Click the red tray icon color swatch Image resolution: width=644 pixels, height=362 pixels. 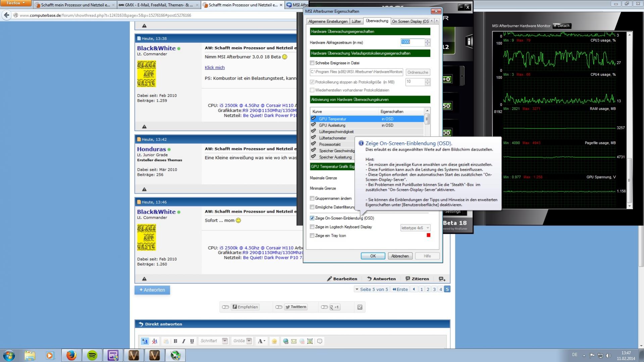pos(428,235)
